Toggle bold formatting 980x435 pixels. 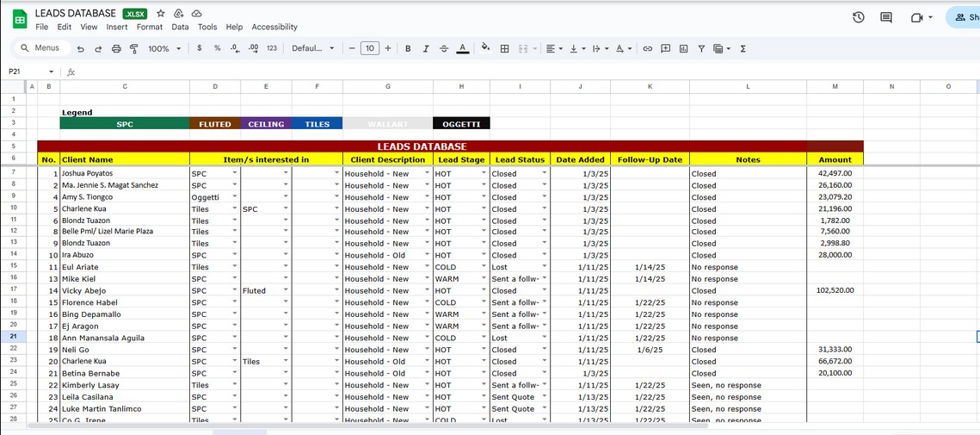tap(408, 48)
